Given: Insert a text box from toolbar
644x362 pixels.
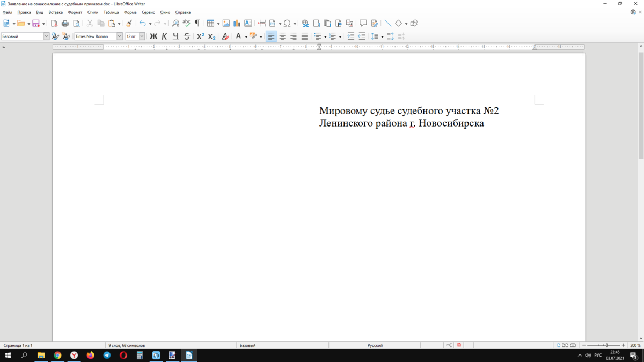Looking at the screenshot, I should (x=248, y=23).
